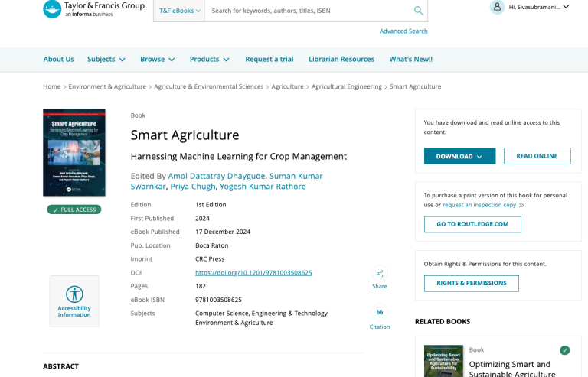Open editor Suman Kumar Swarnkar's page
This screenshot has height=377, width=588.
coord(296,176)
